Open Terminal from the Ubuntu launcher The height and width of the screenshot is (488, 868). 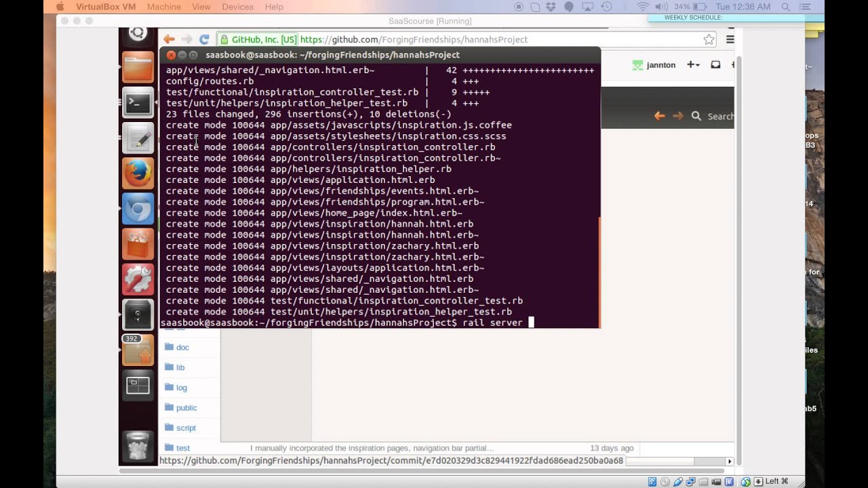[x=138, y=103]
